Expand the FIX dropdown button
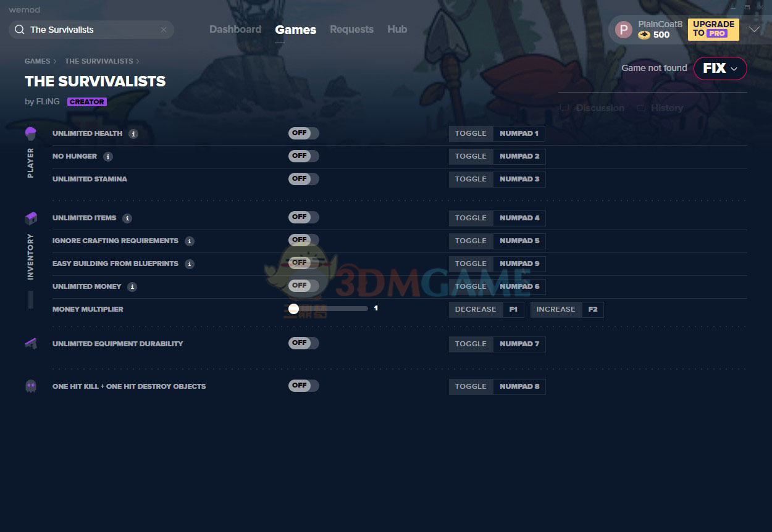772x532 pixels. [x=720, y=69]
